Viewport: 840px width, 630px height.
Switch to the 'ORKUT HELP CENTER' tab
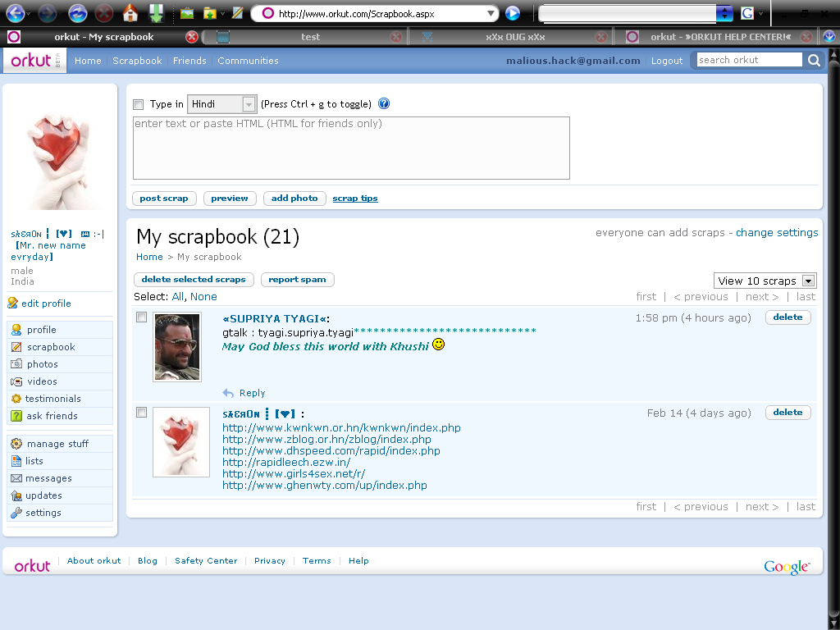tap(720, 37)
